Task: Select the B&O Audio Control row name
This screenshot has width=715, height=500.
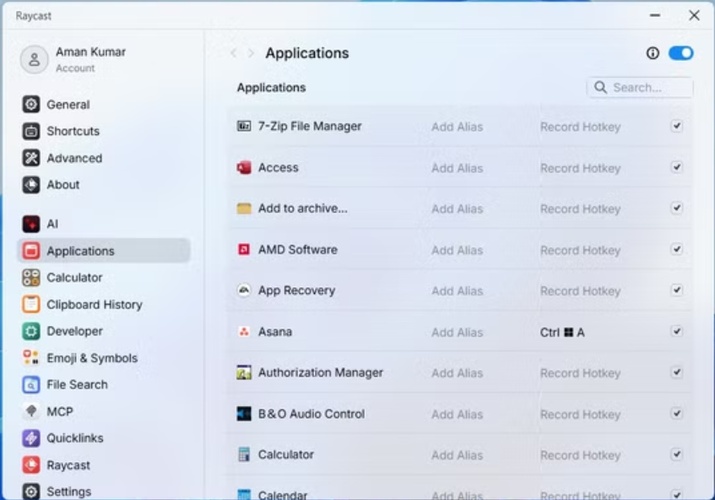Action: [x=311, y=414]
